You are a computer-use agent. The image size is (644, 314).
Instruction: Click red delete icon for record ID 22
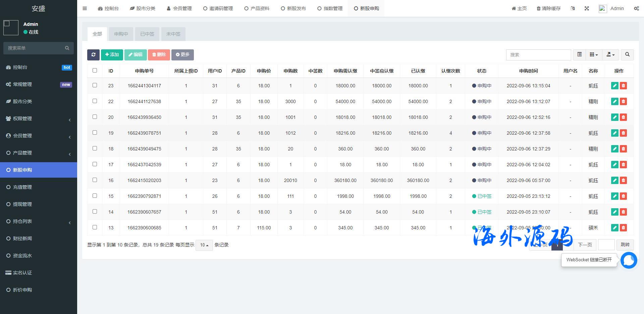click(x=623, y=101)
